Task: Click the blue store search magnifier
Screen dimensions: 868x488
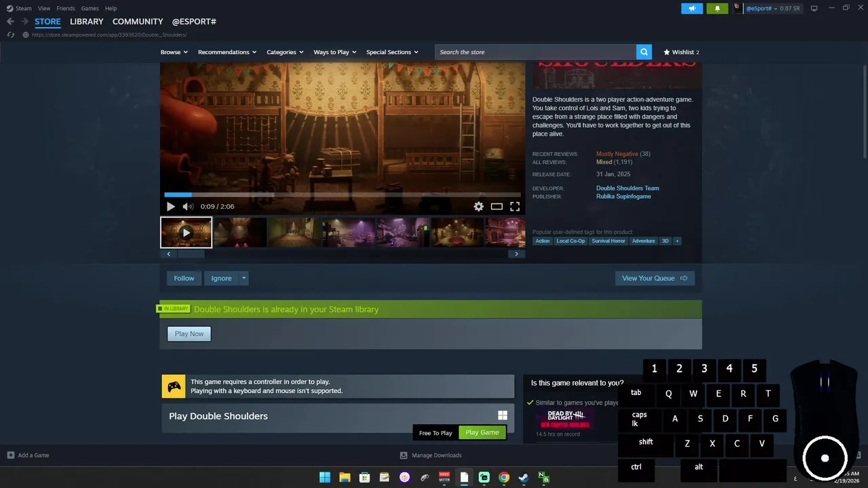Action: [x=644, y=52]
